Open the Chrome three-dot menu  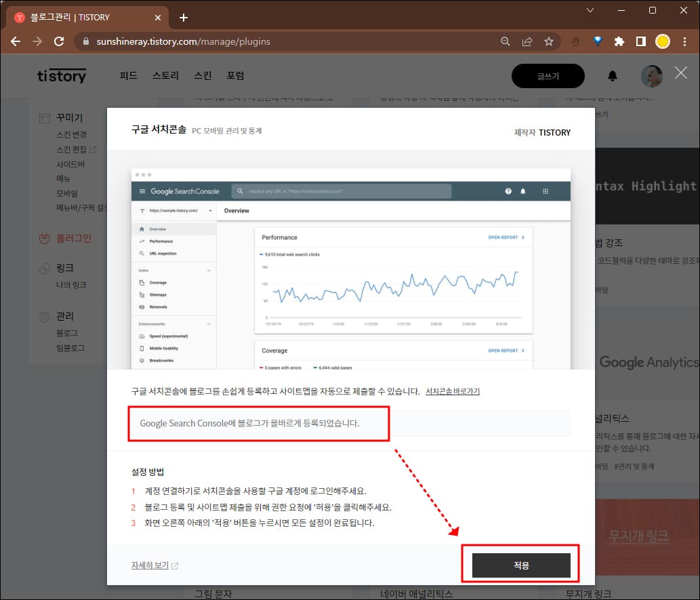684,41
